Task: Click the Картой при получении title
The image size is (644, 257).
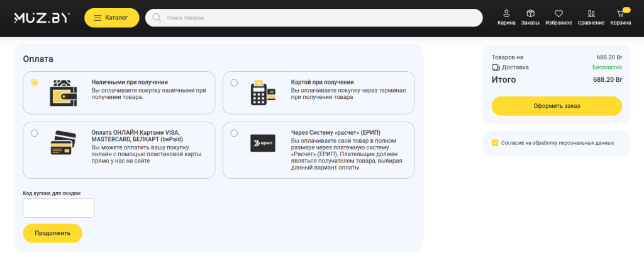Action: pyautogui.click(x=323, y=83)
